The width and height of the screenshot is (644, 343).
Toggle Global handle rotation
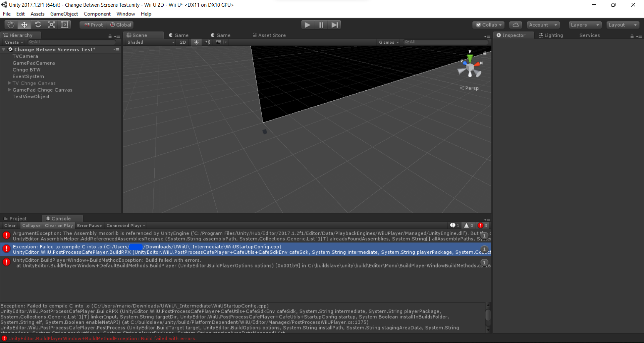[120, 25]
